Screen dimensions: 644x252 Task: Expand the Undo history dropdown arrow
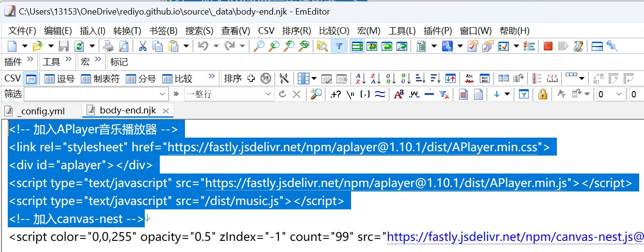click(215, 46)
